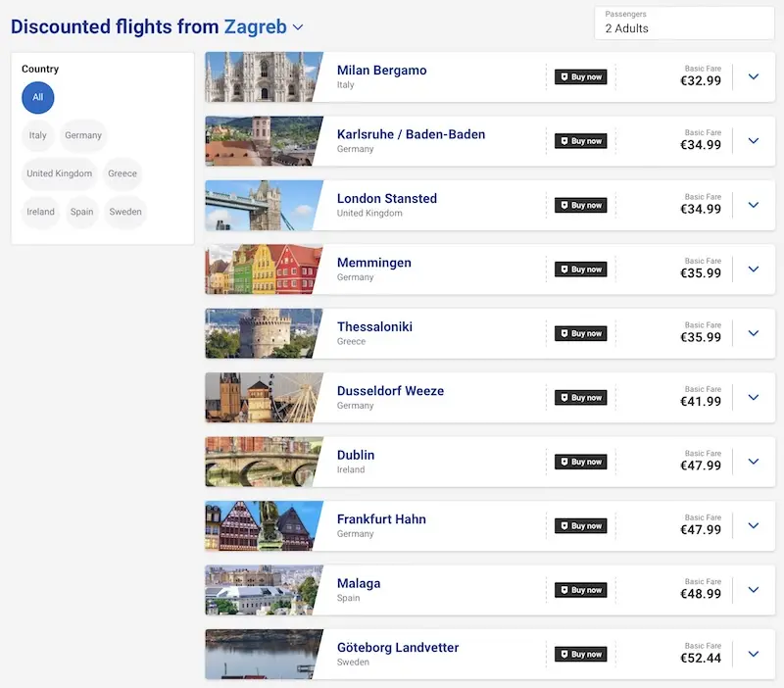
Task: Click Buy now for Göteborg Landvetter
Action: click(x=580, y=654)
